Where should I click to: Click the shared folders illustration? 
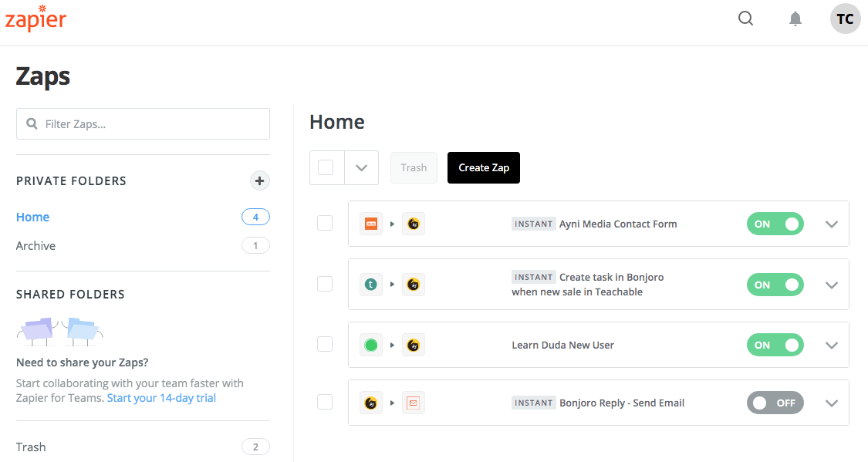[x=59, y=332]
